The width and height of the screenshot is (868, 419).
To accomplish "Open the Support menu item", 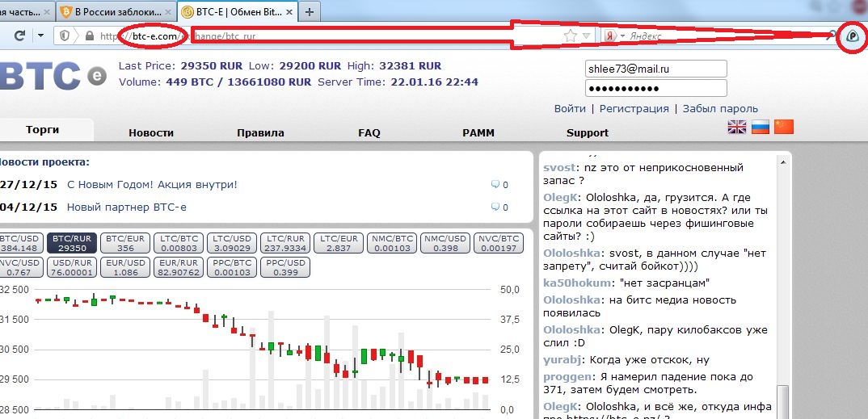I will (x=588, y=132).
